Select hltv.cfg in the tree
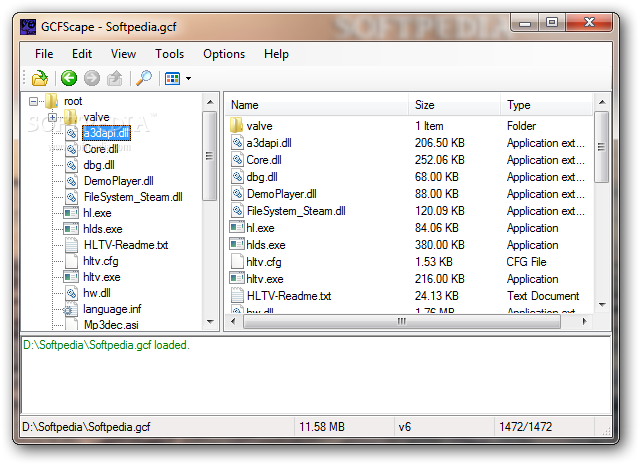The image size is (640, 465). point(100,261)
